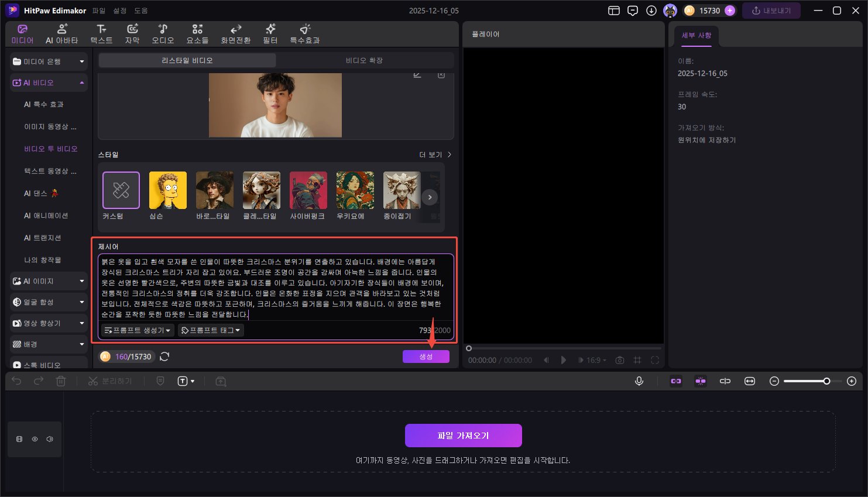868x497 pixels.
Task: Click the timeline zoom slider handle
Action: click(x=826, y=381)
